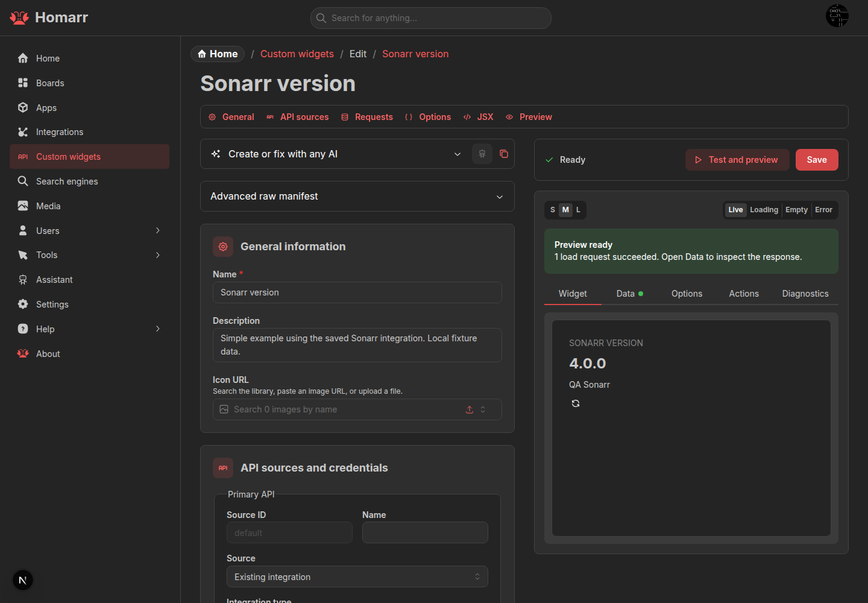Click the Description text area
Image resolution: width=868 pixels, height=603 pixels.
point(357,345)
